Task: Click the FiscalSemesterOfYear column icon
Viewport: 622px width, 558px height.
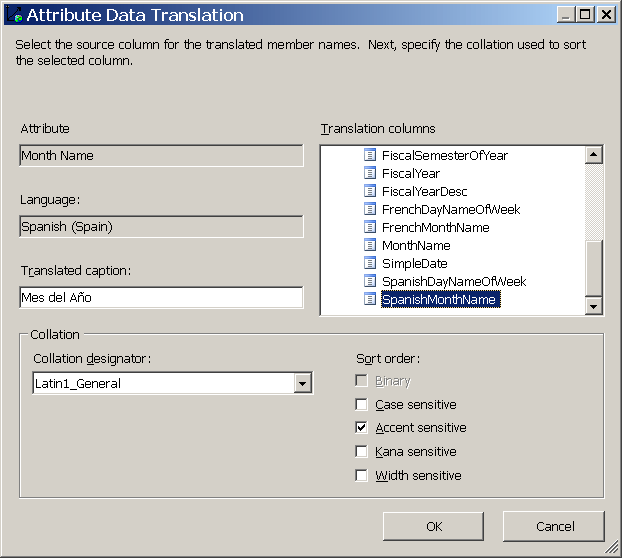Action: [x=370, y=155]
